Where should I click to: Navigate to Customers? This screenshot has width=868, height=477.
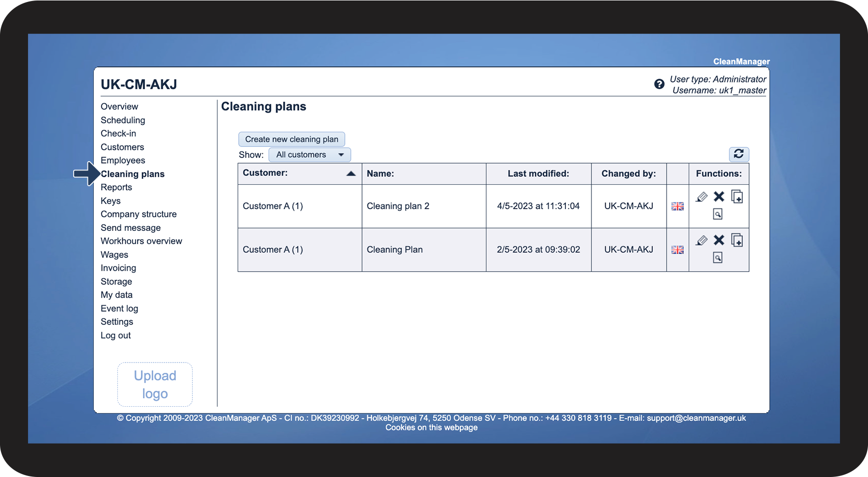(122, 147)
